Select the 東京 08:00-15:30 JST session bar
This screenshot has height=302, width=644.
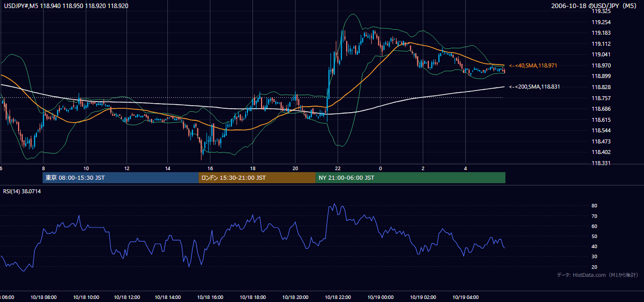click(121, 178)
